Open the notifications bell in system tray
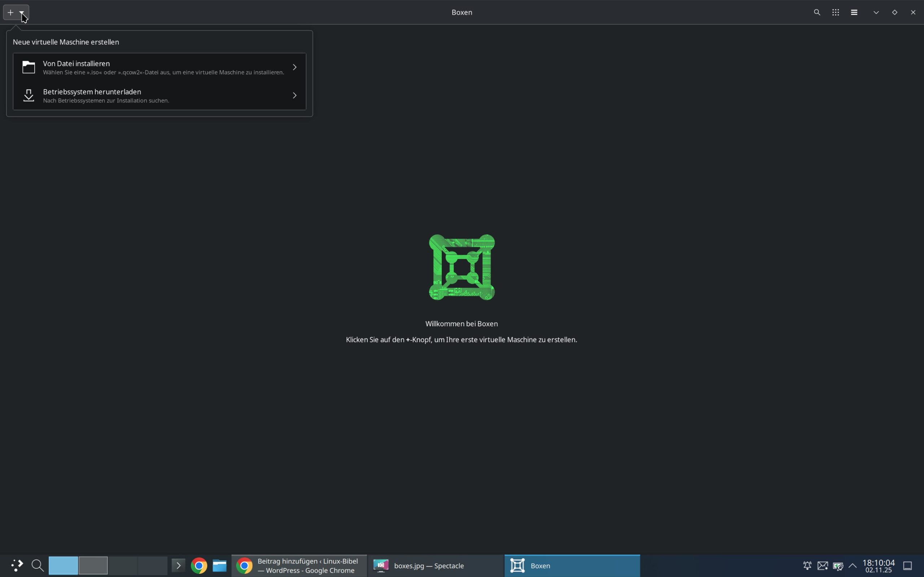 click(807, 565)
